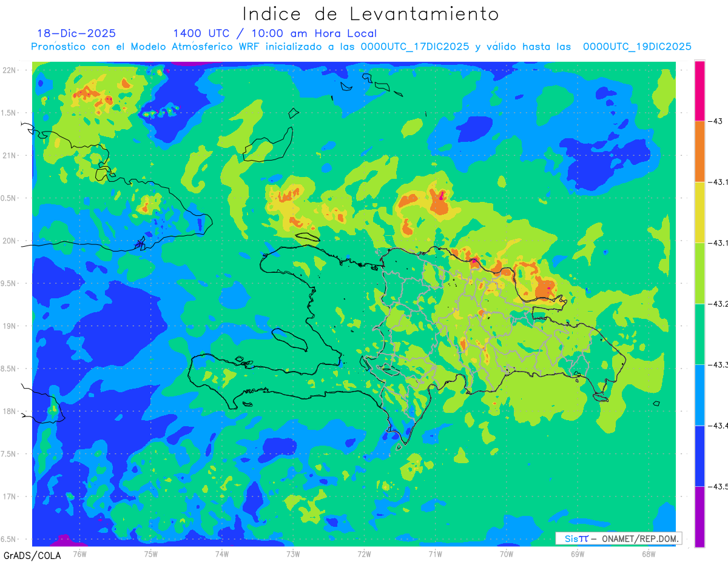The height and width of the screenshot is (562, 728).
Task: Click the time '1400 UTC / 10:00 am Hora Local'
Action: (x=275, y=34)
